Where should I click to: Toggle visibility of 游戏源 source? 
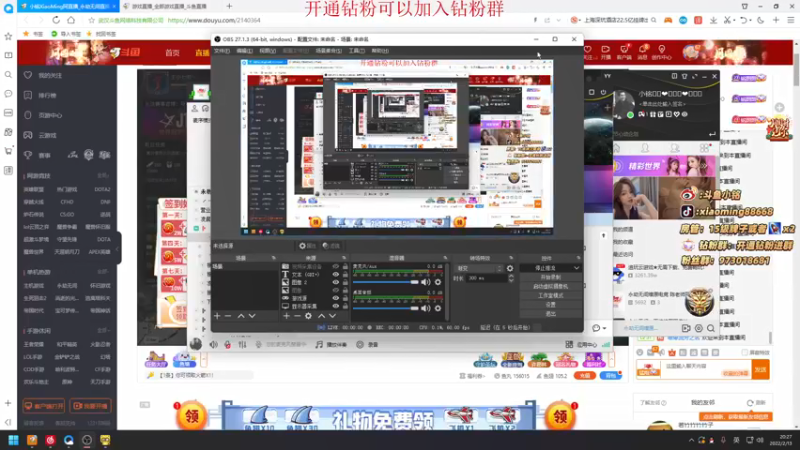(x=336, y=298)
